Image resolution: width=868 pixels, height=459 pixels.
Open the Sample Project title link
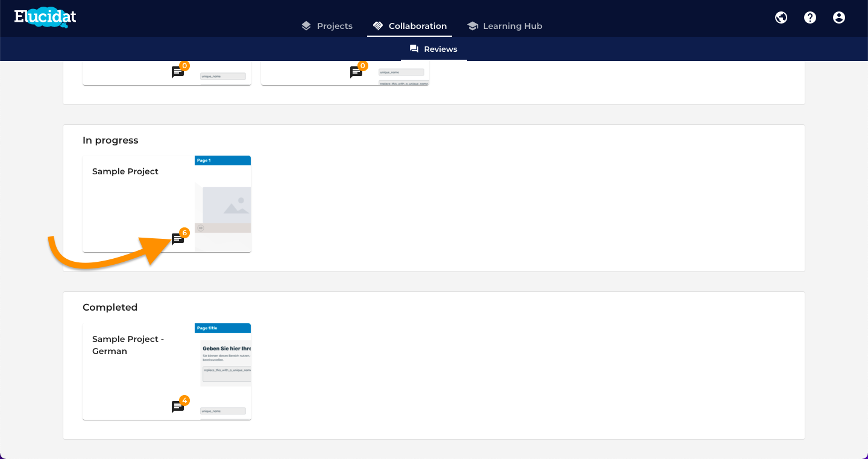pyautogui.click(x=125, y=171)
